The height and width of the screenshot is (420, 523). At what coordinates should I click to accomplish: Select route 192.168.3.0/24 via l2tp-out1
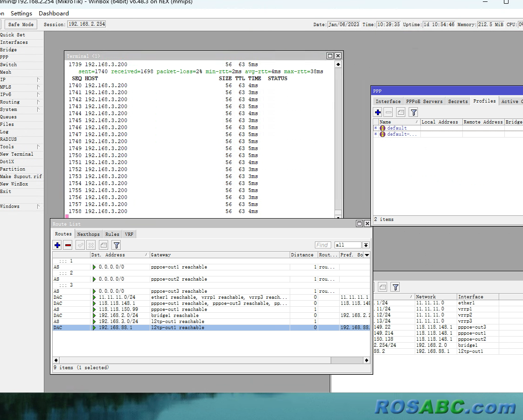pyautogui.click(x=211, y=322)
